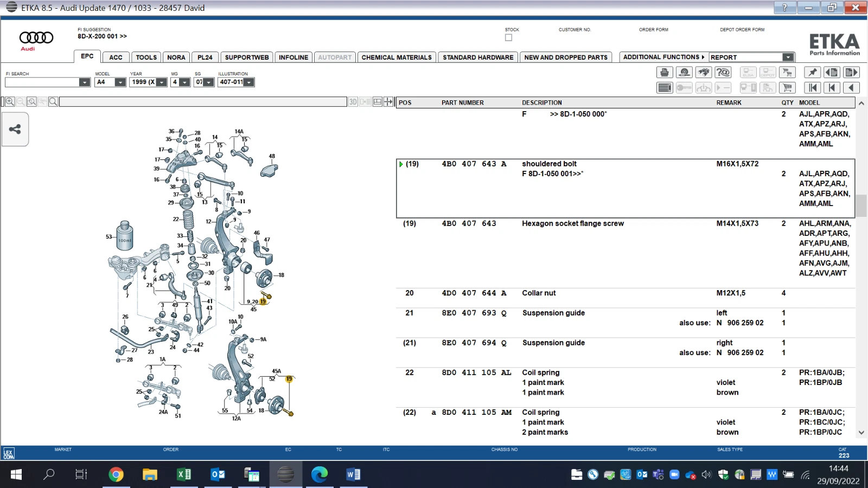Viewport: 868px width, 488px height.
Task: Click the illustration search input field
Action: tap(203, 101)
